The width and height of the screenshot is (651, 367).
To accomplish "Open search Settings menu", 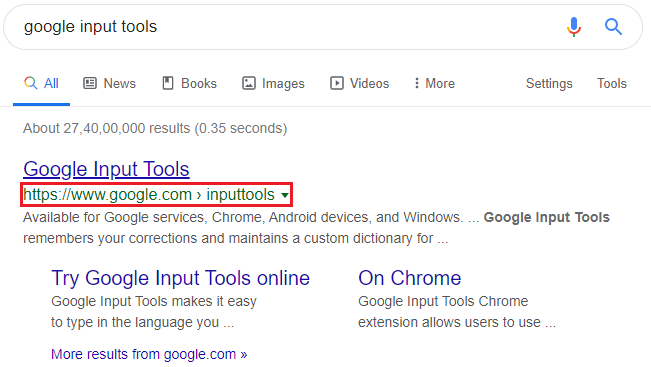I will click(549, 83).
